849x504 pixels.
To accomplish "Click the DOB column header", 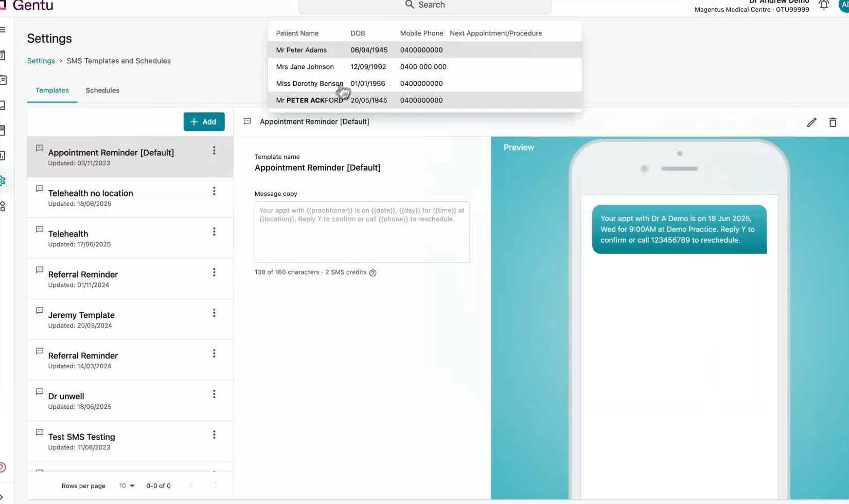I will coord(358,33).
